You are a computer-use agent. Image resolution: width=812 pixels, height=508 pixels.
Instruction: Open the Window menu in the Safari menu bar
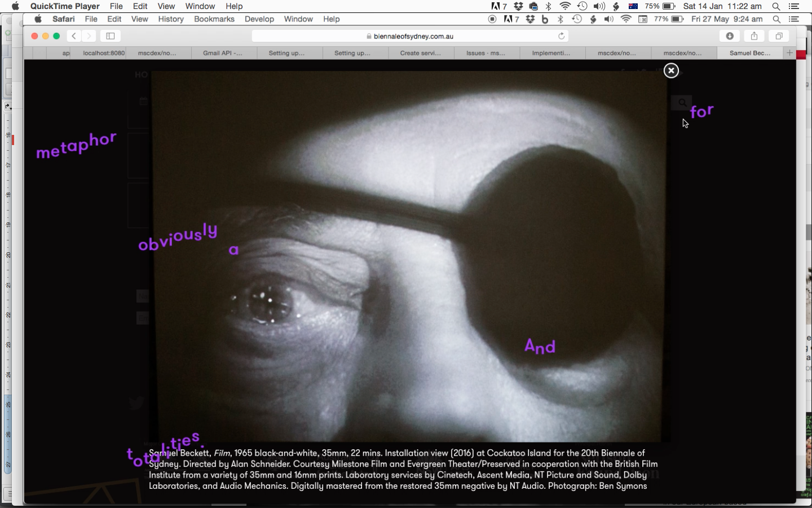coord(298,19)
